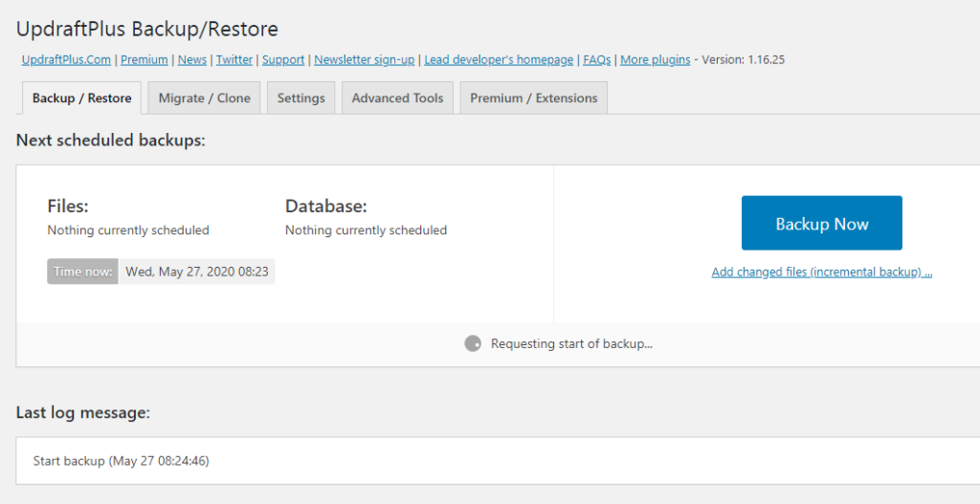Click Nothing currently scheduled under Files
This screenshot has width=980, height=504.
(128, 230)
